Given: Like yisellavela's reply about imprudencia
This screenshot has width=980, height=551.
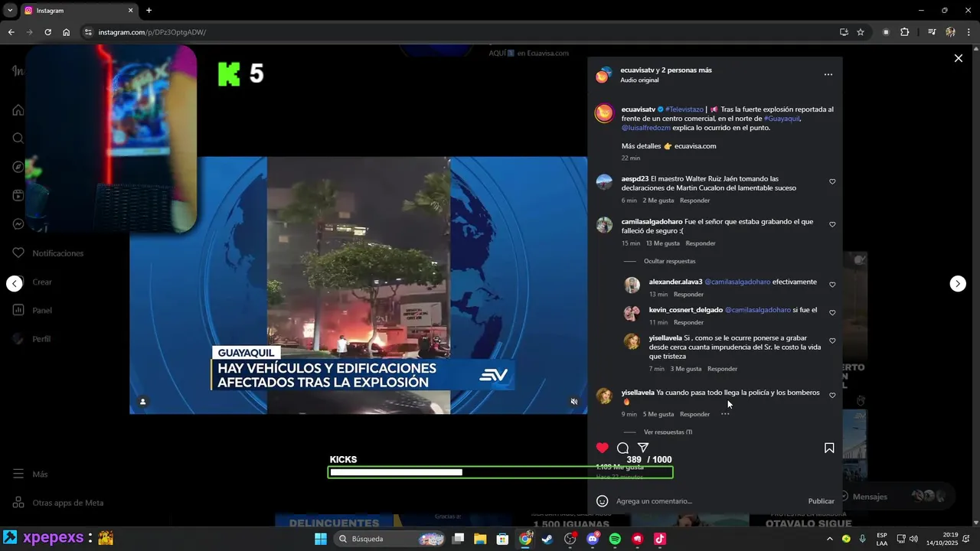Looking at the screenshot, I should click(x=832, y=341).
